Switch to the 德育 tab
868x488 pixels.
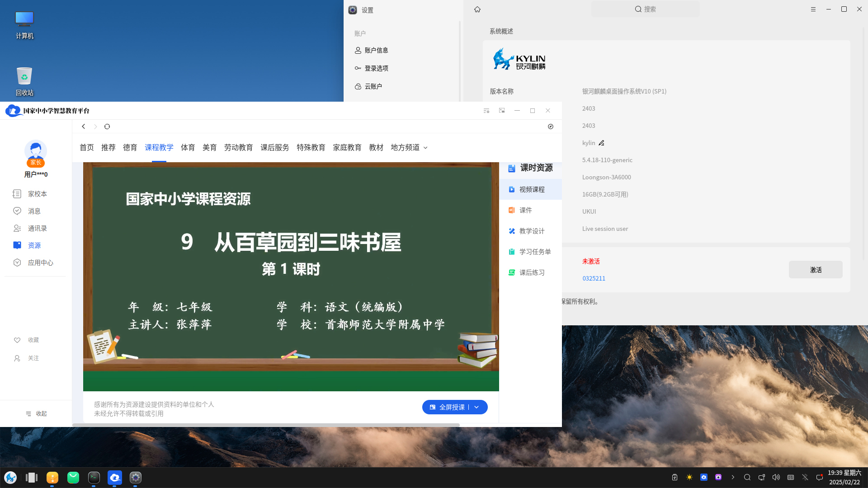point(130,147)
